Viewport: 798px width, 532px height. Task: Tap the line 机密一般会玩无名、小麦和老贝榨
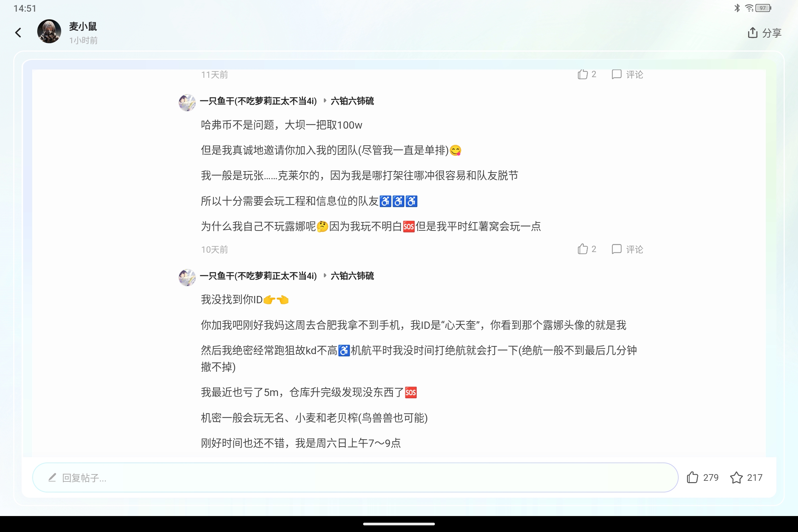(x=314, y=418)
